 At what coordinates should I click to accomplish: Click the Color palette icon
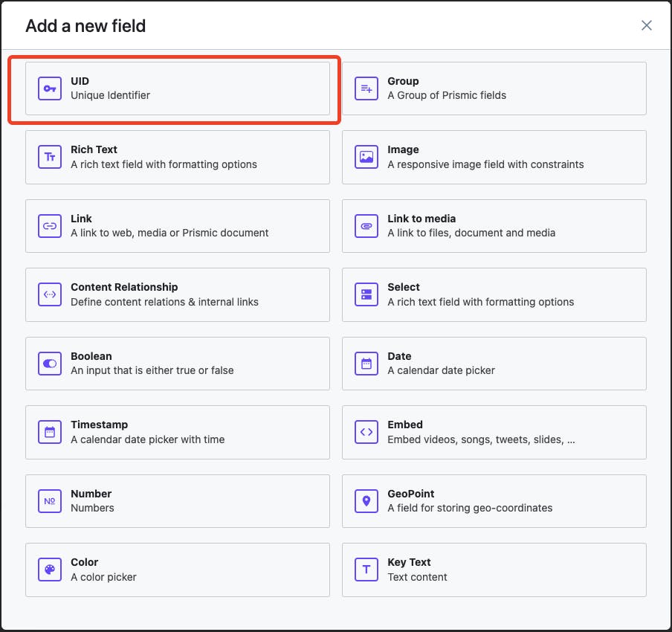(49, 570)
